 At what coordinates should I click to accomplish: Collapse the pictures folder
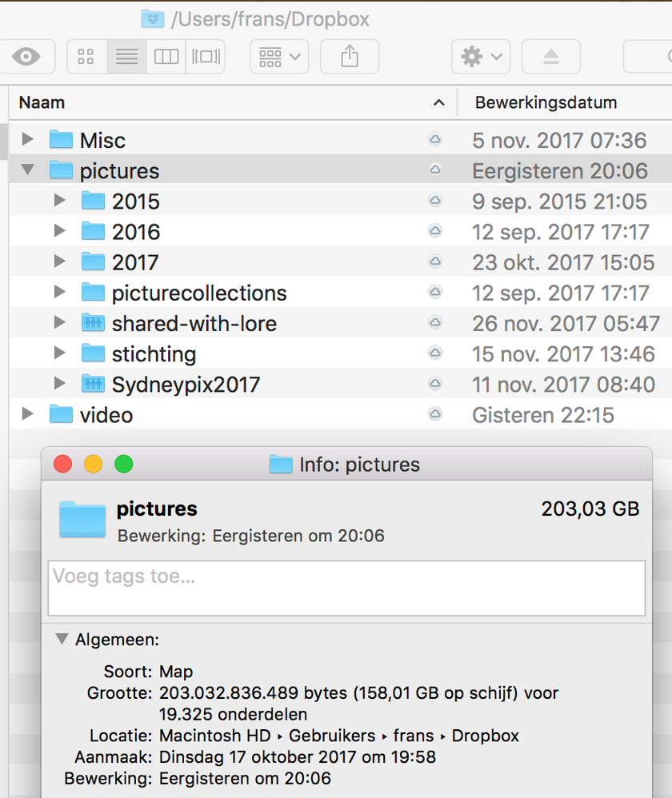point(27,170)
